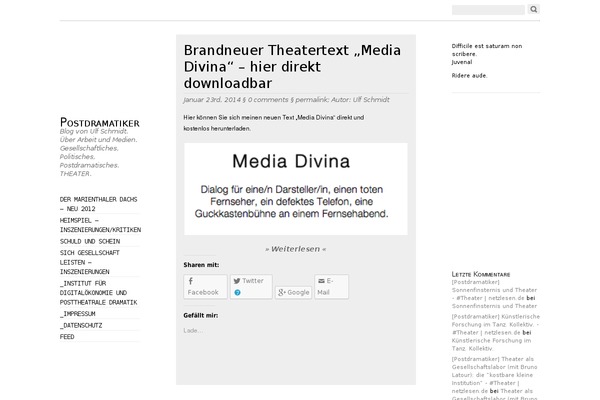Screen dimensions: 600x400
Task: Open the Feed menu item
Action: (x=67, y=337)
